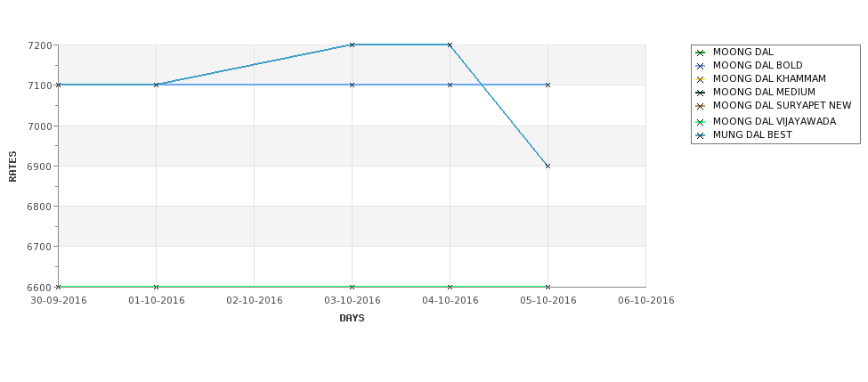Click the MOONG DAL SURYAPET NEW legend marker
868x382 pixels.
701,106
